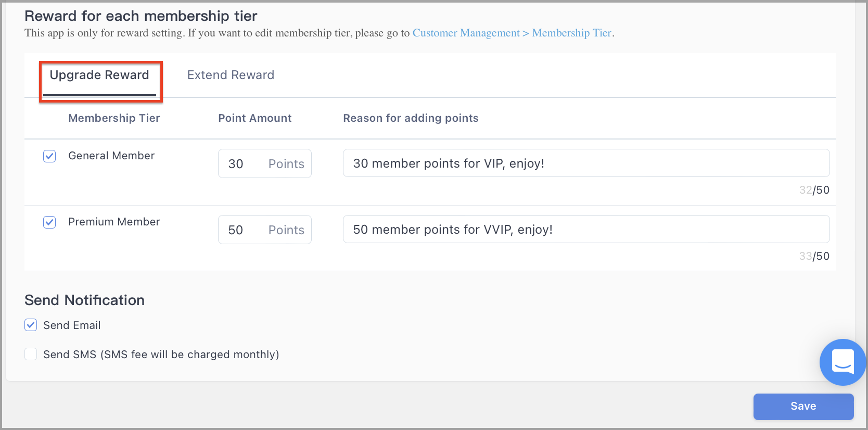The image size is (868, 430).
Task: Click the 50 Points value
Action: coord(235,230)
